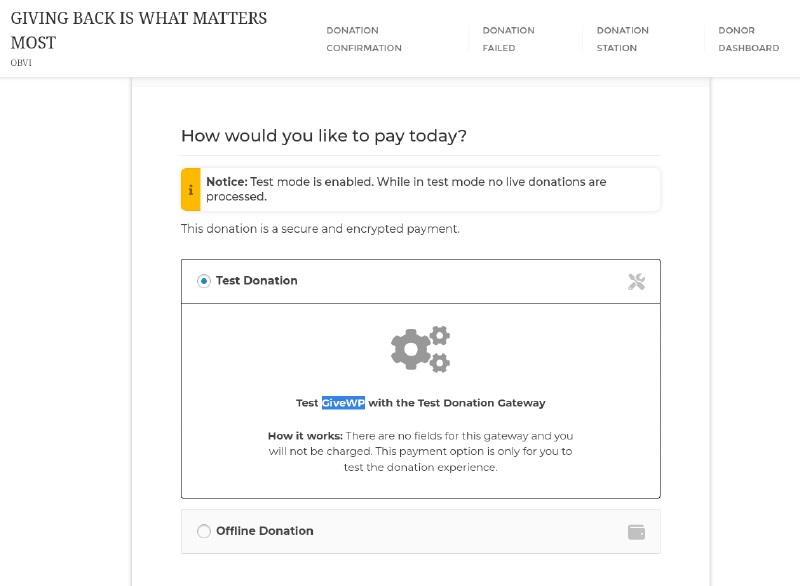Go to the Donation Failed page
The image size is (800, 586).
tap(508, 39)
